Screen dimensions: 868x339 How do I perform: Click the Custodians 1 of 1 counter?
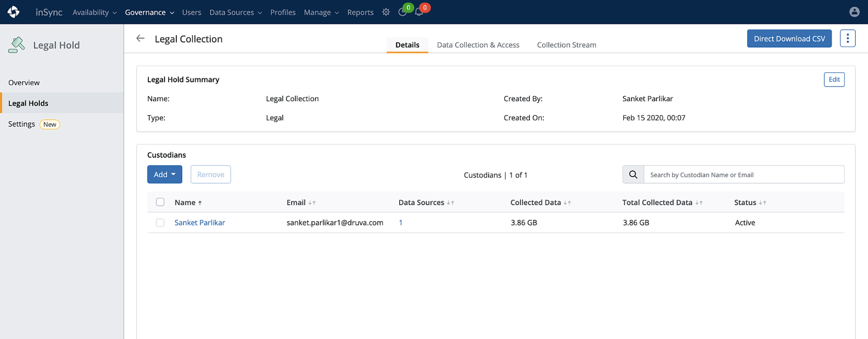click(495, 175)
